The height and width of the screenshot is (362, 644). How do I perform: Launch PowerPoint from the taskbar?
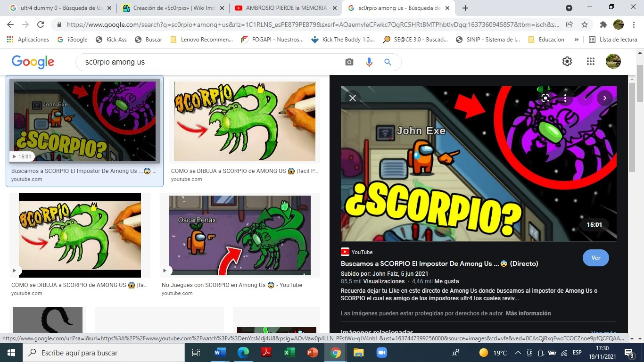tap(312, 353)
